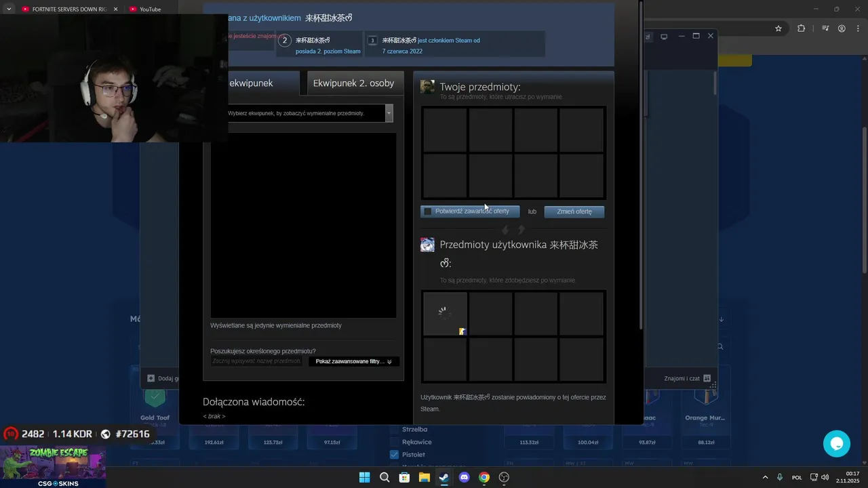The height and width of the screenshot is (488, 868).
Task: Click the trade offer window scrollbar
Action: point(640,165)
